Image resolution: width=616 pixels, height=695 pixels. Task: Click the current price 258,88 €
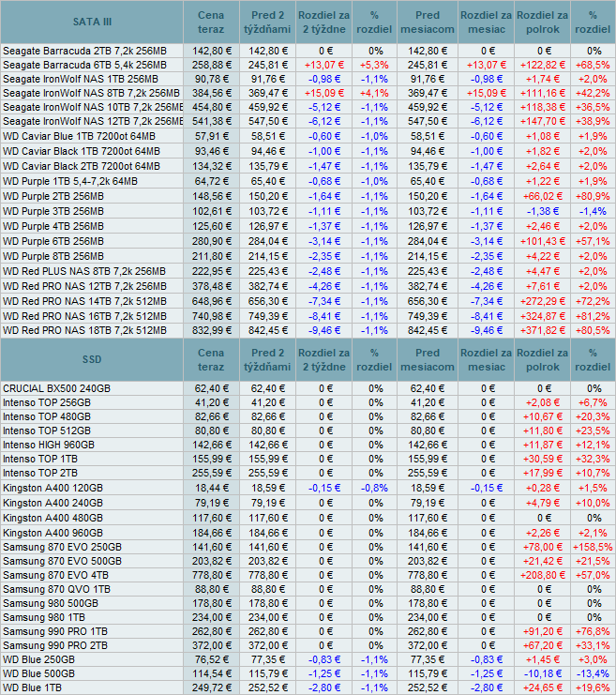(211, 65)
